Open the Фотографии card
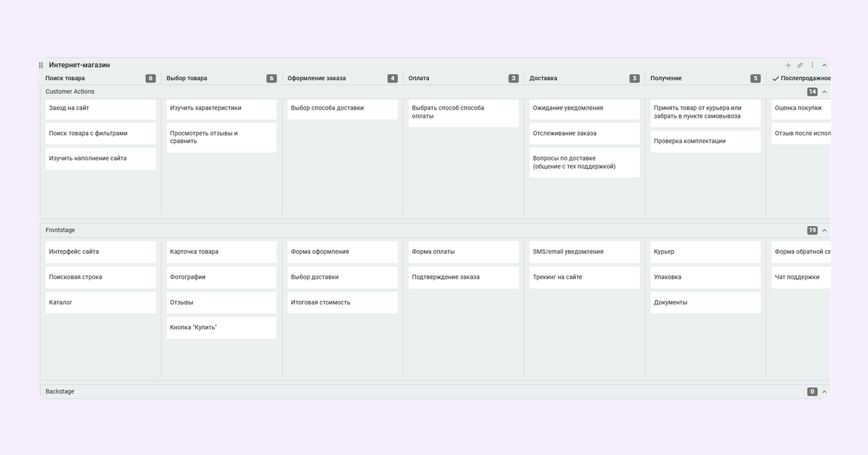Image resolution: width=868 pixels, height=455 pixels. pos(221,277)
